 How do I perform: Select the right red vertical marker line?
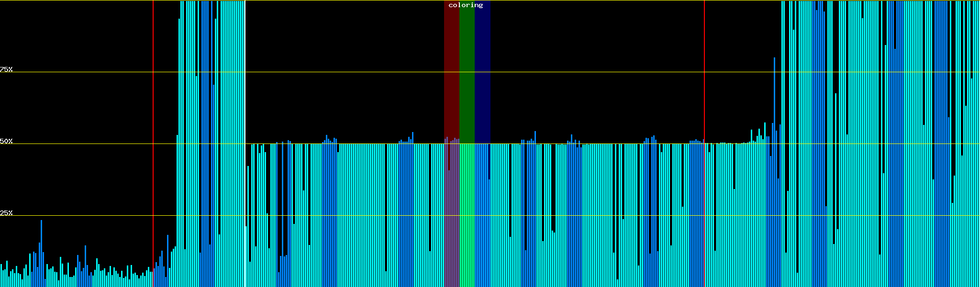click(x=704, y=96)
